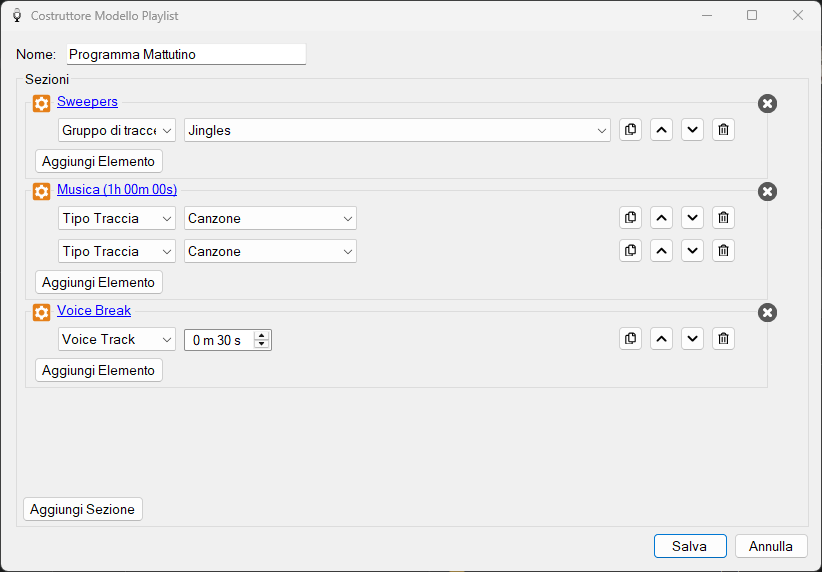822x572 pixels.
Task: Open the Jingles group dropdown
Action: (397, 130)
